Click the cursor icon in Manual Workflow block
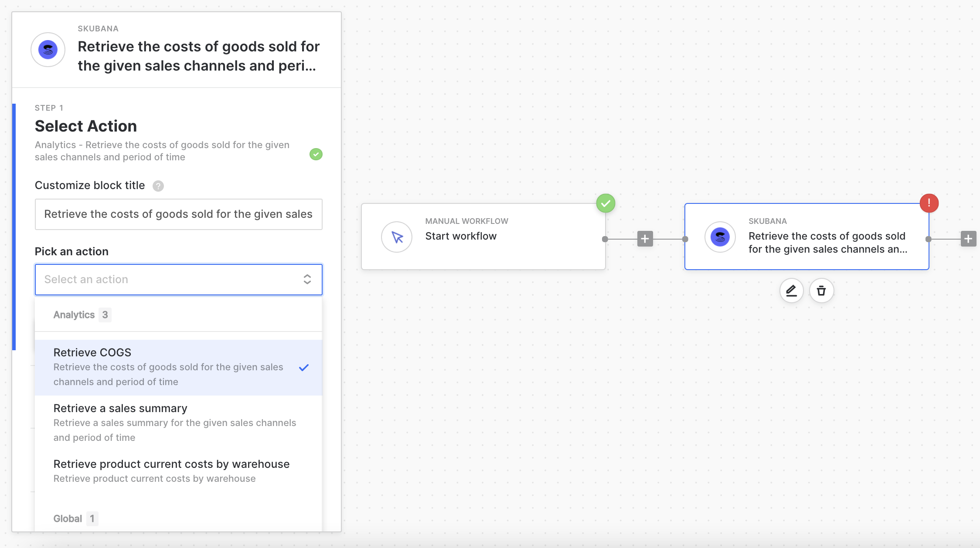This screenshot has height=548, width=980. [x=397, y=237]
